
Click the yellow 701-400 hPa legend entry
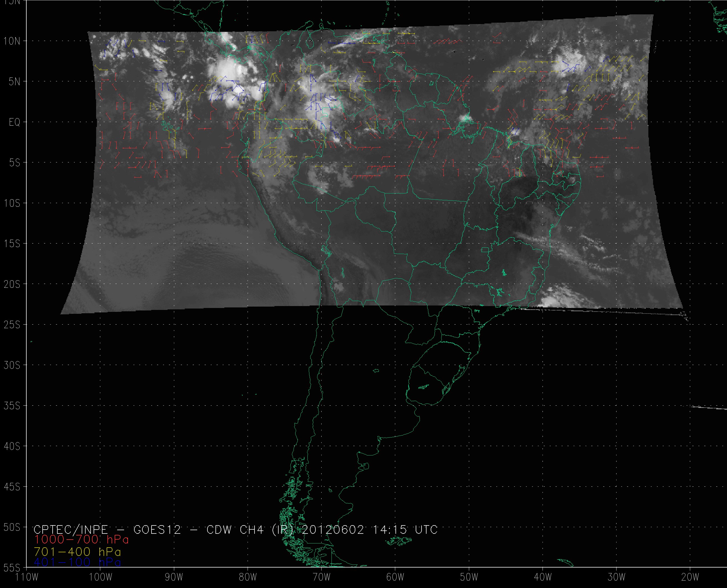point(78,551)
